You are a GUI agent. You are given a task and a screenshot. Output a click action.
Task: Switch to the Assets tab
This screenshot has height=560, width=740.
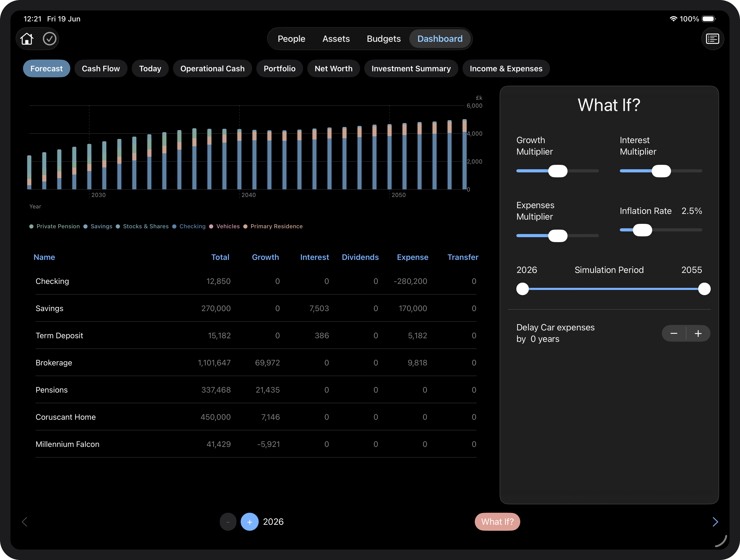336,39
